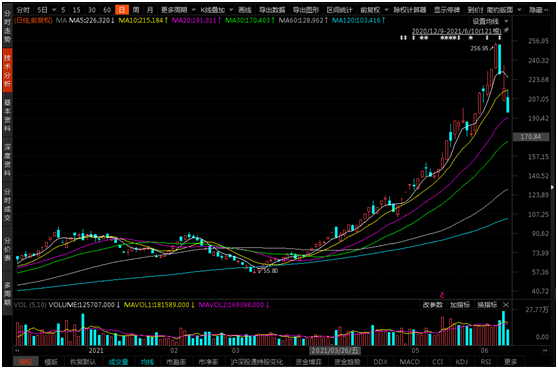Image resolution: width=558 pixels, height=369 pixels.
Task: Select the 市盈率 indicator
Action: (x=176, y=362)
